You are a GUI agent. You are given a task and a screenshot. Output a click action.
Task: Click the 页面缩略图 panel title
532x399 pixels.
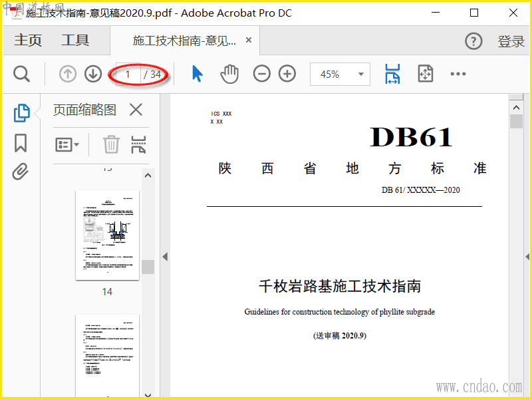pyautogui.click(x=85, y=110)
